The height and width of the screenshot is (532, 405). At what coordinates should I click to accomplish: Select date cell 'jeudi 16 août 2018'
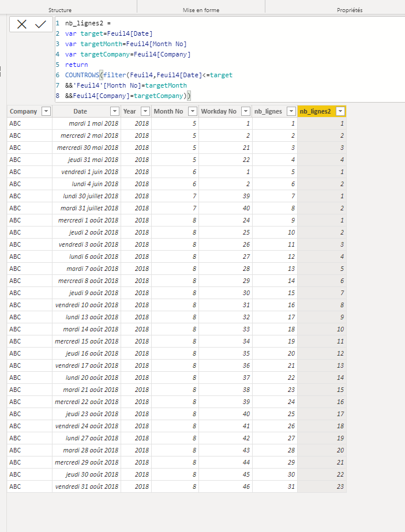tap(87, 353)
